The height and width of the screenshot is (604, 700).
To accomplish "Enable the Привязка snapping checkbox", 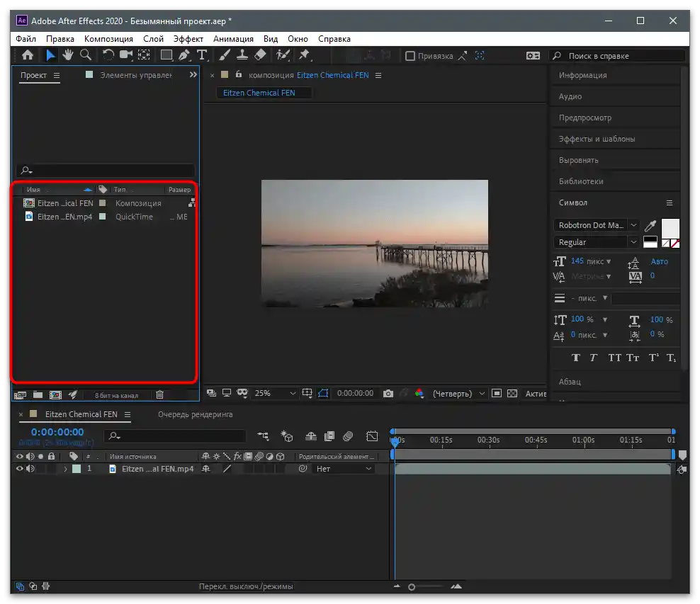I will [410, 56].
